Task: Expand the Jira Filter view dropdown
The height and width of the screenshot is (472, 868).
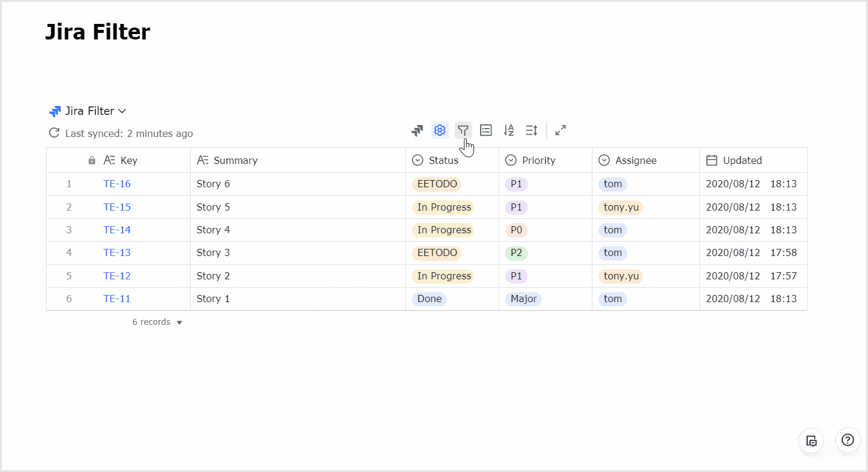Action: pos(122,111)
